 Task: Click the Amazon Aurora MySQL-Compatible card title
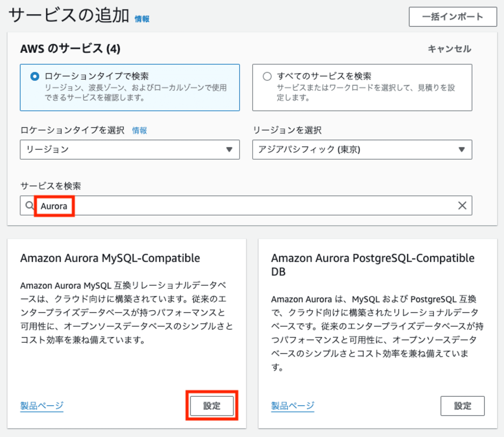110,258
